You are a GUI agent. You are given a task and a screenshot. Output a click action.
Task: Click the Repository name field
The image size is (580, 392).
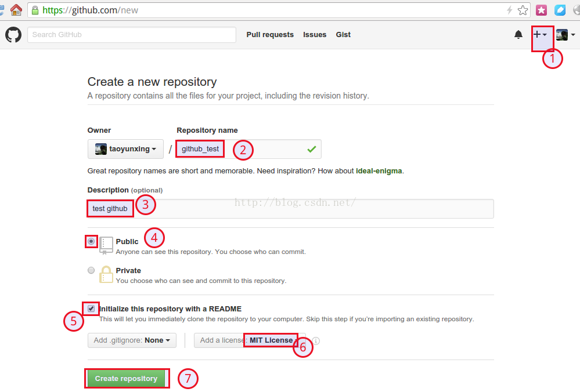click(248, 149)
